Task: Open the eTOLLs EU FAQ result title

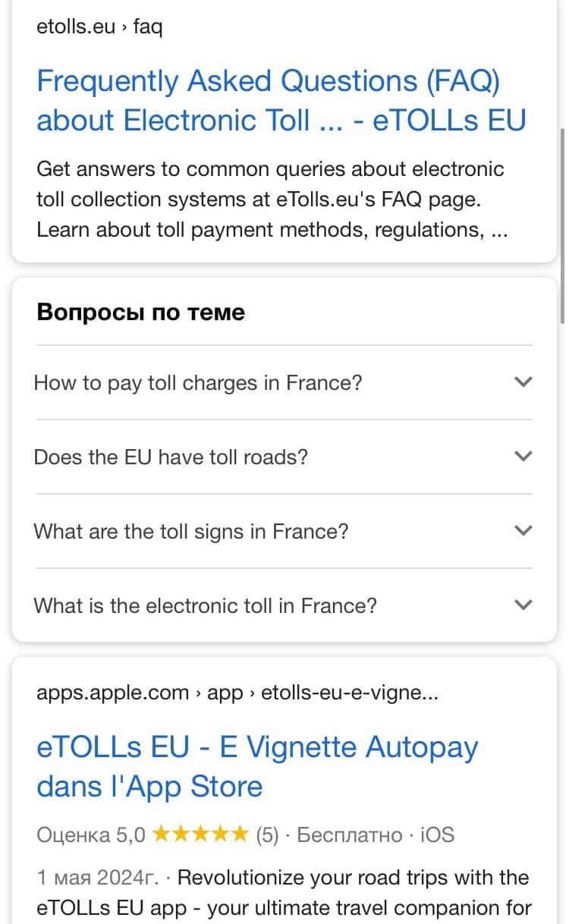Action: coord(281,100)
